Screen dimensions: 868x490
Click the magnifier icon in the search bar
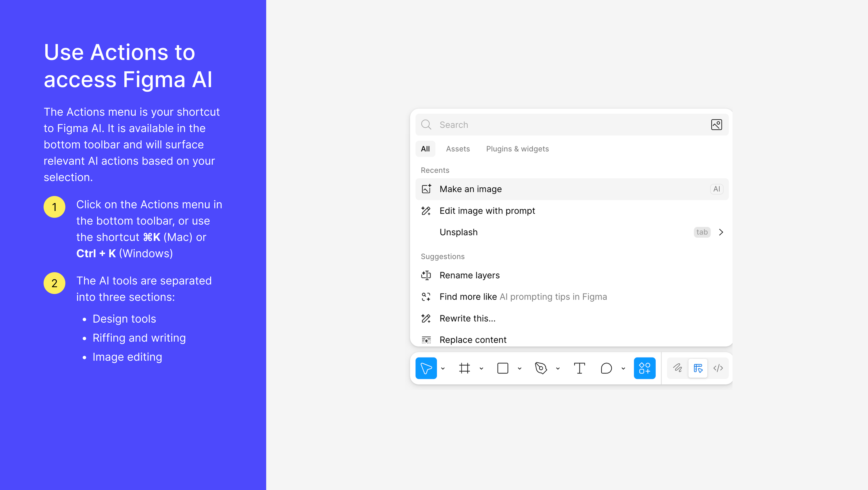(x=426, y=125)
